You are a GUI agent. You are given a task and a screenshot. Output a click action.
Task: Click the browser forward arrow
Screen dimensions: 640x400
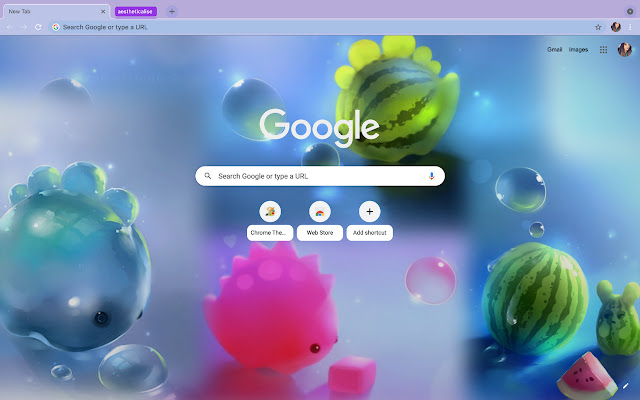pyautogui.click(x=24, y=27)
